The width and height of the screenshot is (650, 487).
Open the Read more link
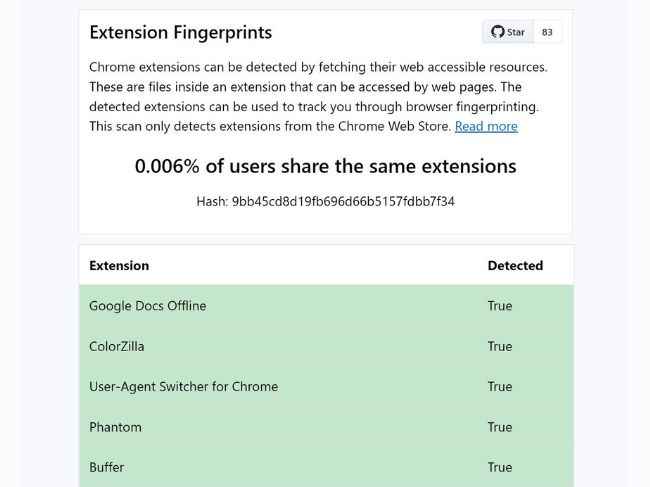pos(486,126)
